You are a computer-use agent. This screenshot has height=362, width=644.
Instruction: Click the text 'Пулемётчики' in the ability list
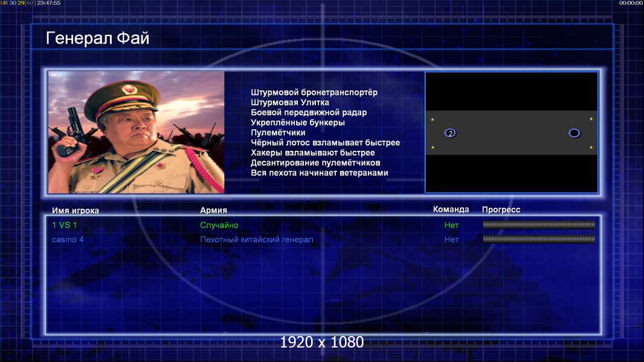tap(278, 132)
